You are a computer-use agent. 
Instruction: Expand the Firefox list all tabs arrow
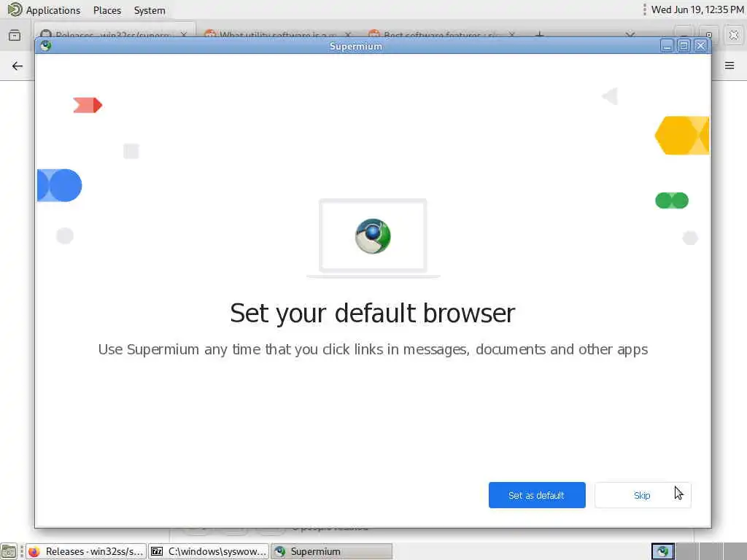(x=630, y=34)
